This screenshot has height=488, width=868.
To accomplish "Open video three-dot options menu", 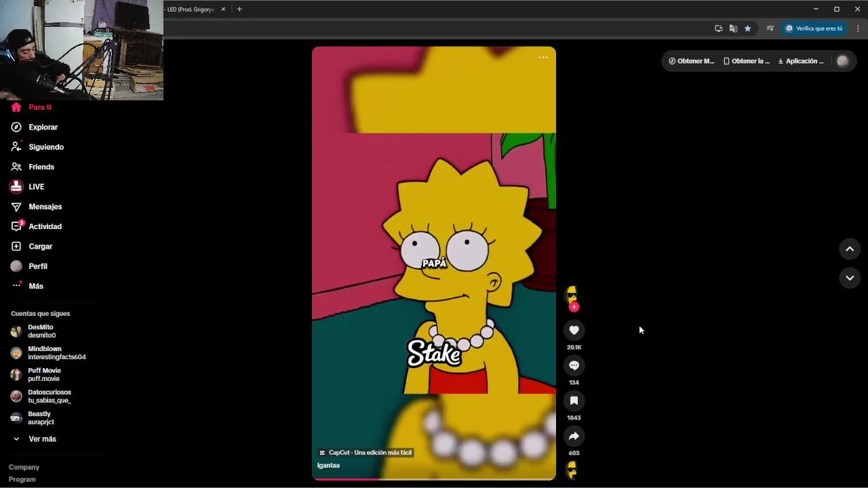I will (x=543, y=58).
